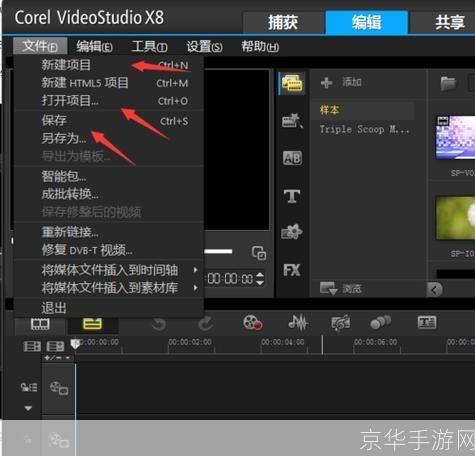Switch to storyboard view icon

coord(40,324)
